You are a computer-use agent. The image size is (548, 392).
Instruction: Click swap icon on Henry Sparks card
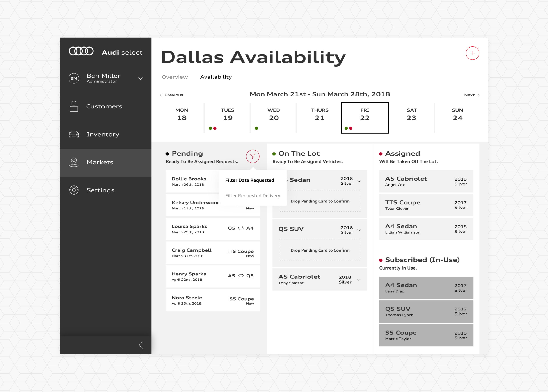tap(241, 276)
